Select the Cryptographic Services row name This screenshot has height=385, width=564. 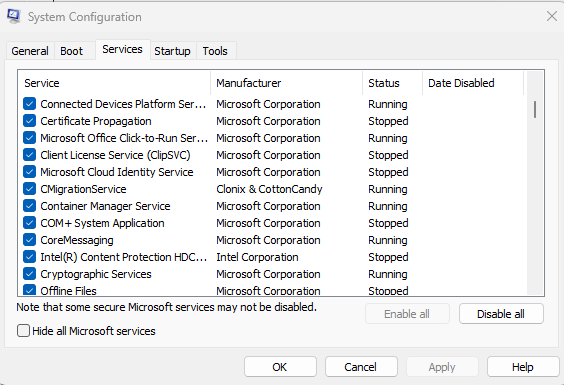[x=96, y=274]
